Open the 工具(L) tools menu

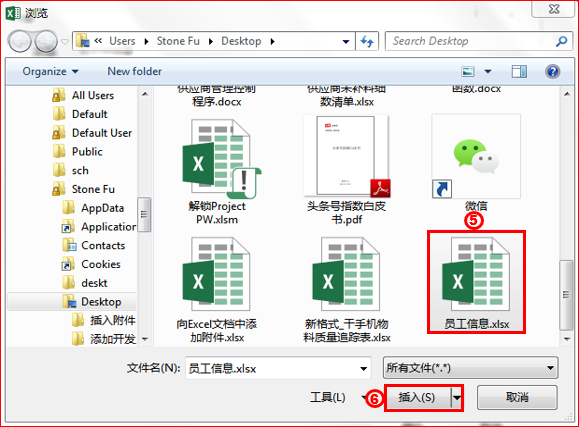(328, 397)
